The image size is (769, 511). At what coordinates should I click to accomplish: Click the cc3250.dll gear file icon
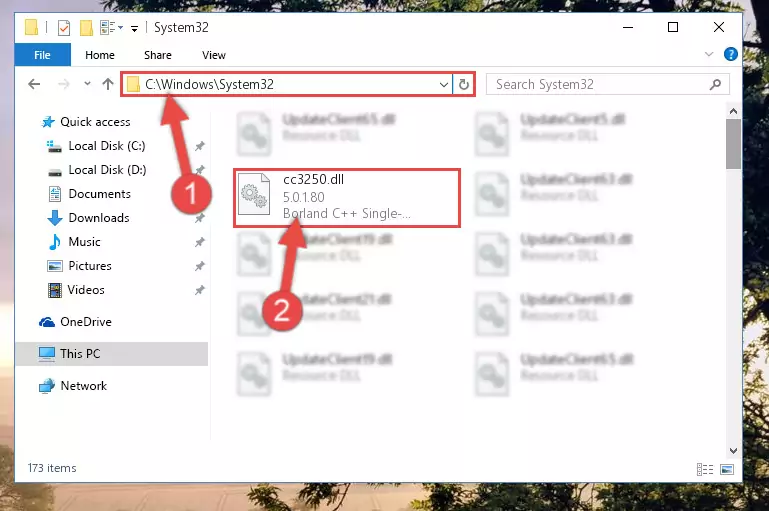[254, 194]
